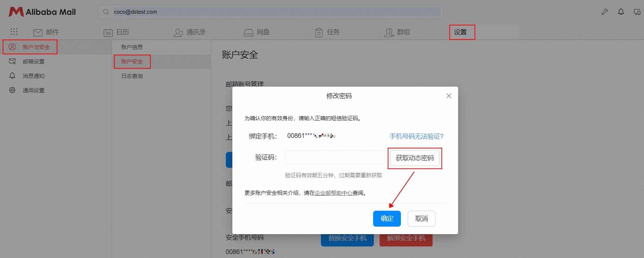Viewport: 644px width, 258px height.
Task: Switch to the 邮件 tab
Action: coord(52,32)
